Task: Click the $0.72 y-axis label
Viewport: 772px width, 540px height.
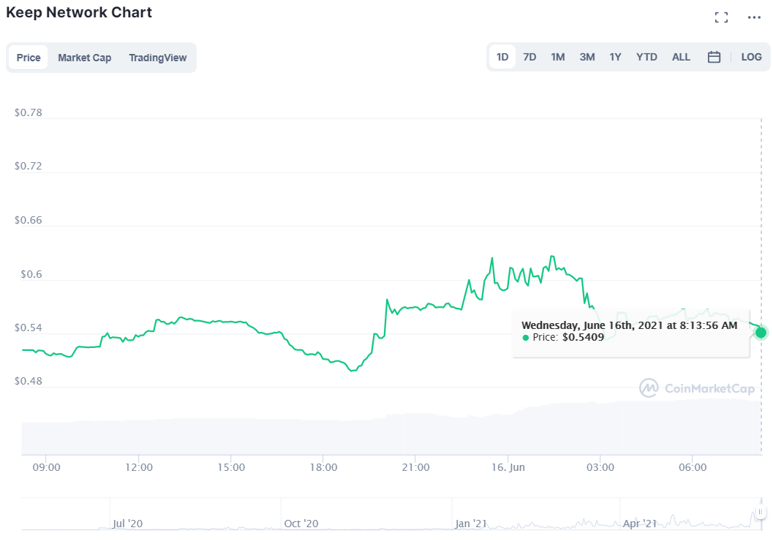Action: [x=28, y=166]
